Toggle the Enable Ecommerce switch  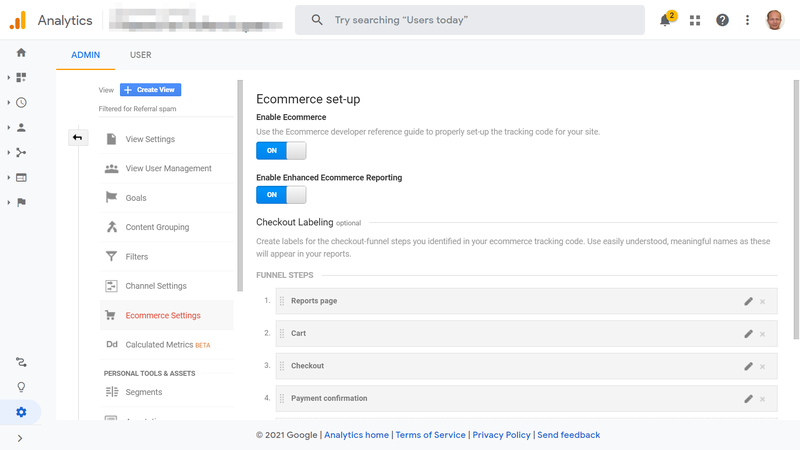(281, 151)
